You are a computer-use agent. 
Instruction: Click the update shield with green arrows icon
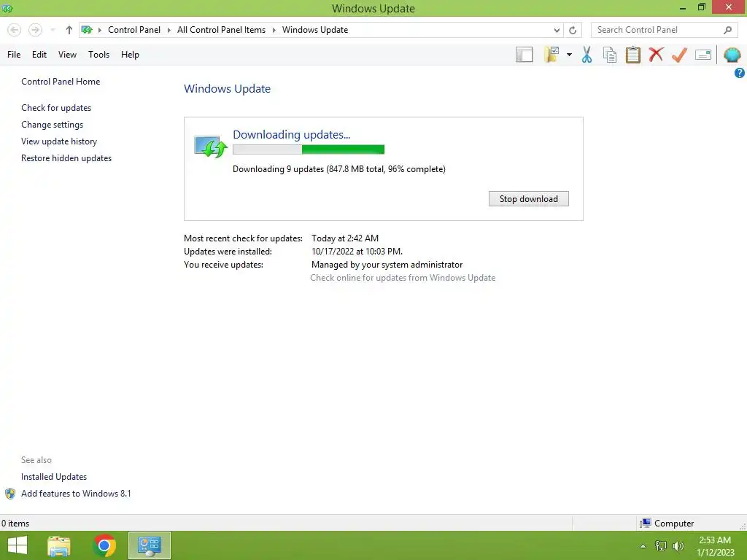(x=210, y=146)
